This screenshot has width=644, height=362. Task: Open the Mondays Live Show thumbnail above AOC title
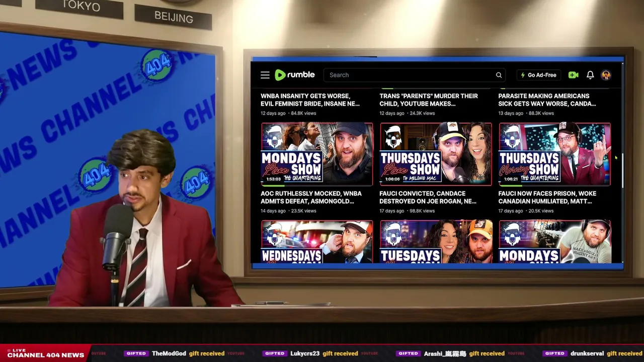pyautogui.click(x=317, y=154)
